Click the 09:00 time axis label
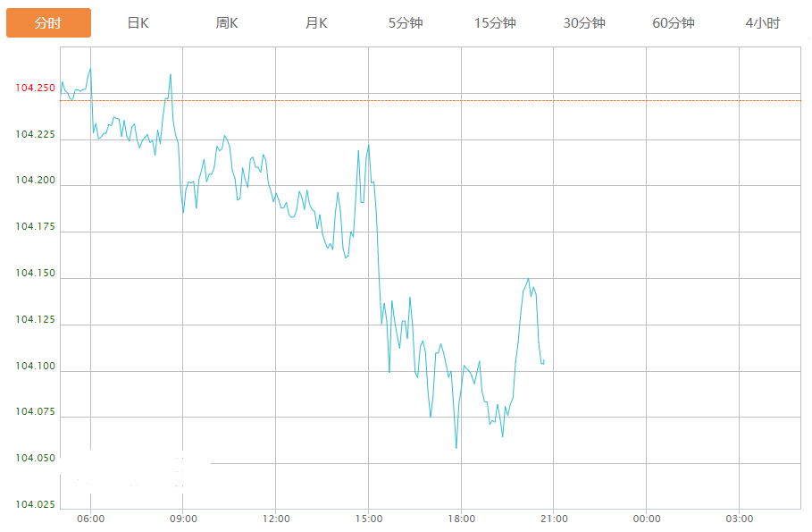812x532 pixels. (x=183, y=519)
